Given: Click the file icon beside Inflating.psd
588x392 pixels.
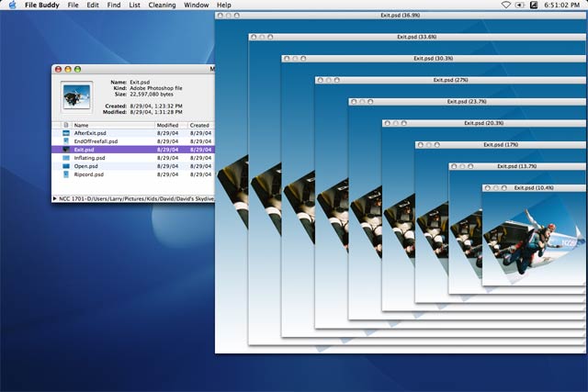Looking at the screenshot, I should [66, 158].
